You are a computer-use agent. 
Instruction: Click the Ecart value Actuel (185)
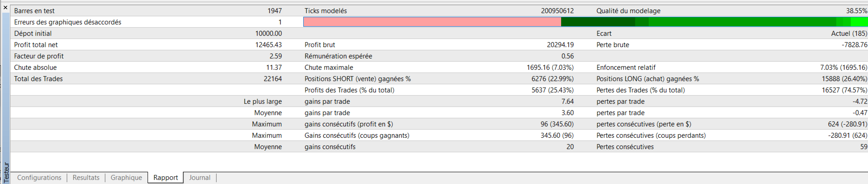[x=849, y=34]
